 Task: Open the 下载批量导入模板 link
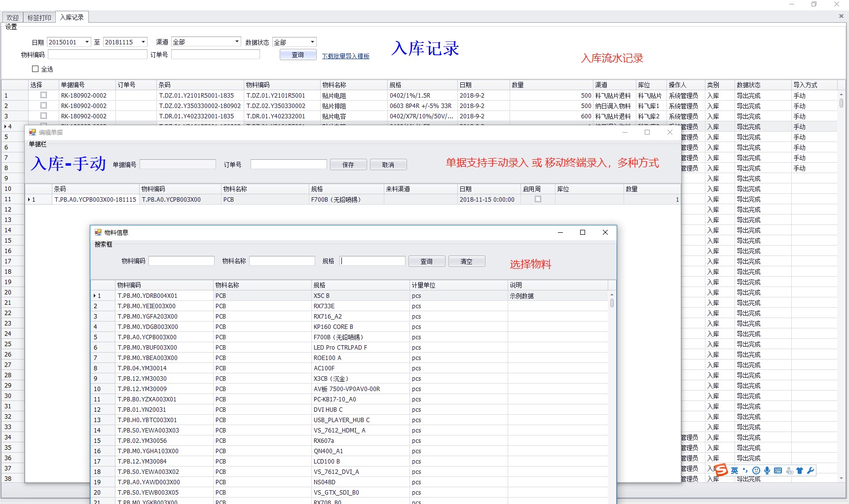(x=345, y=56)
